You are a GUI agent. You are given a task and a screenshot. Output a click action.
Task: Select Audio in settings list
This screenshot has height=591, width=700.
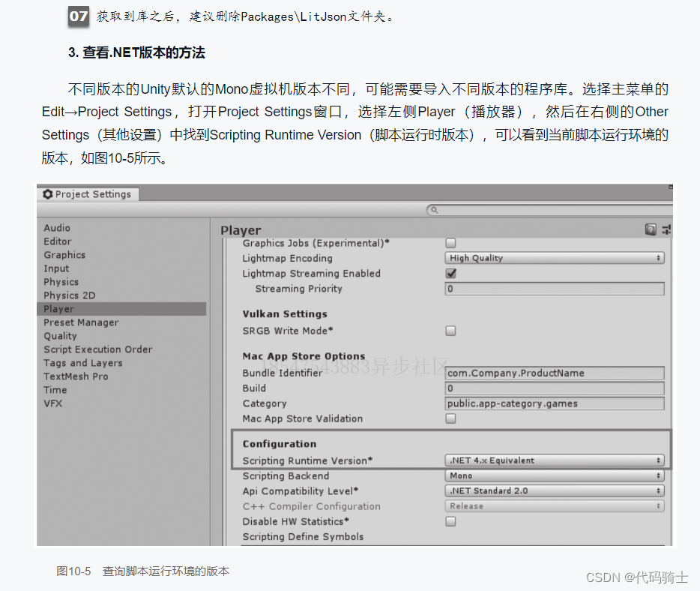tap(57, 228)
